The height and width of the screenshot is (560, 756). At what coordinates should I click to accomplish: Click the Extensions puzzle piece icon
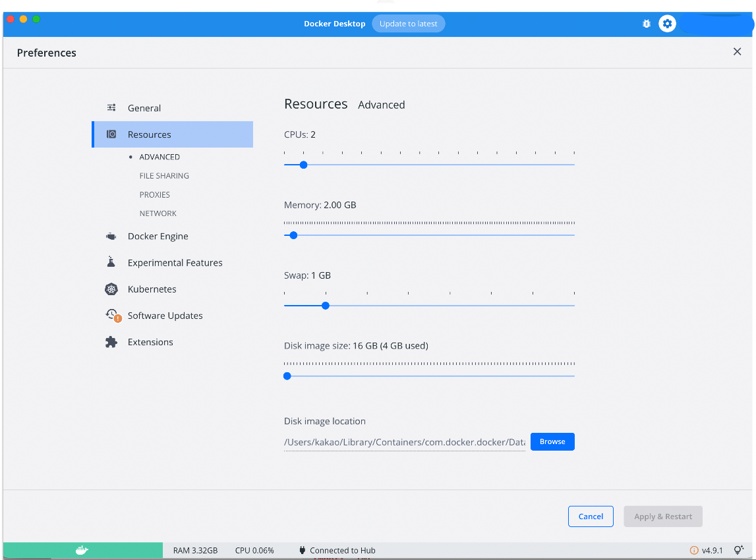[x=111, y=342]
